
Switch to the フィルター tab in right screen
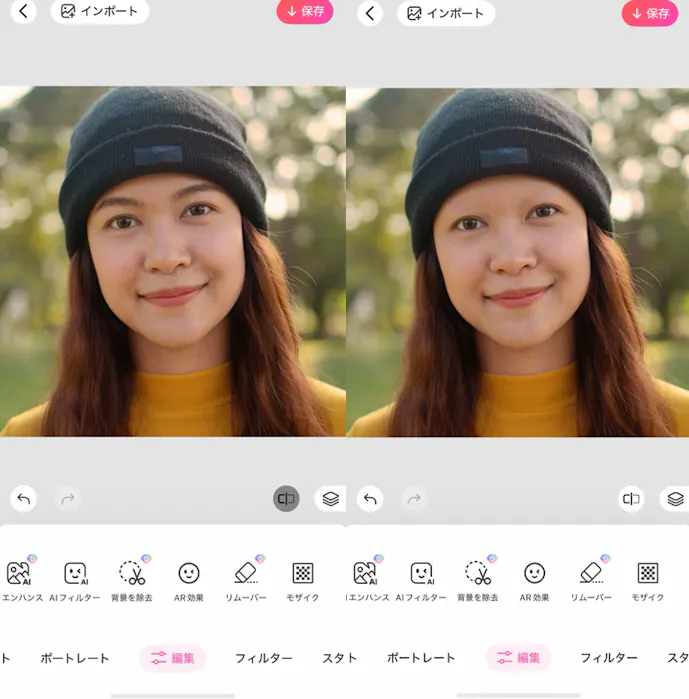click(x=609, y=658)
